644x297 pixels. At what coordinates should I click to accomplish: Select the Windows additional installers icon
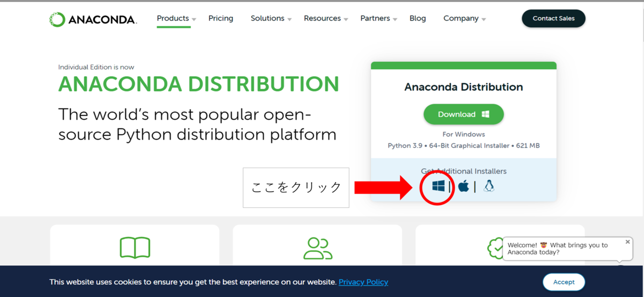438,186
